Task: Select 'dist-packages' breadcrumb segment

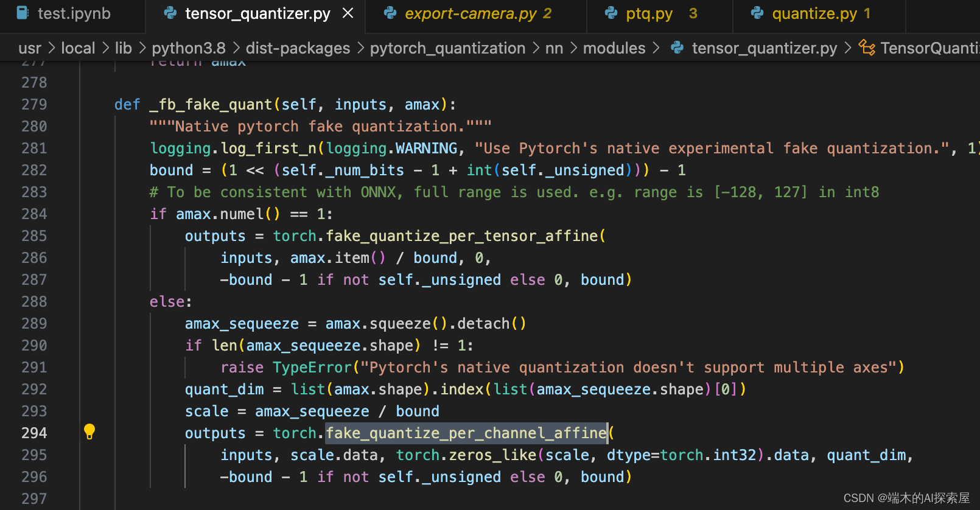Action: click(x=298, y=48)
